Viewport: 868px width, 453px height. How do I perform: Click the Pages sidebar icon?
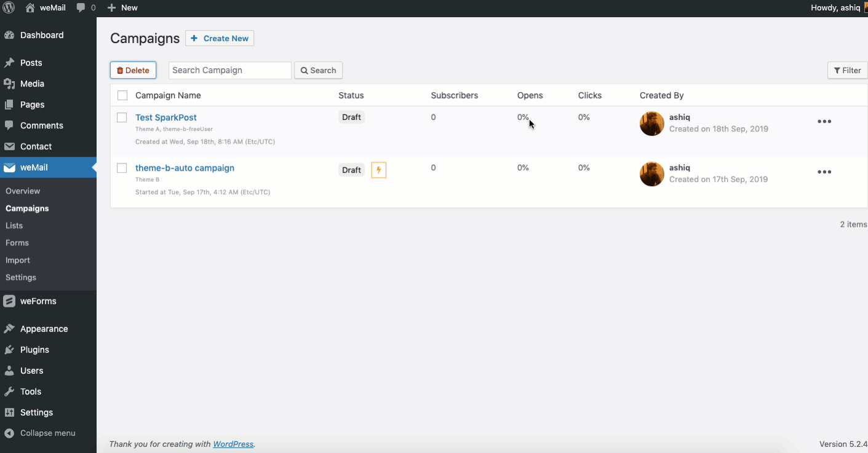[9, 104]
